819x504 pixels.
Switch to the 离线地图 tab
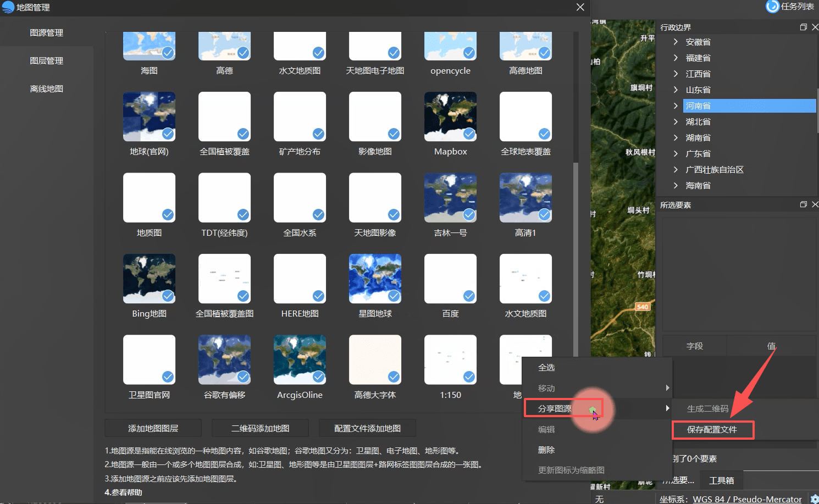47,88
